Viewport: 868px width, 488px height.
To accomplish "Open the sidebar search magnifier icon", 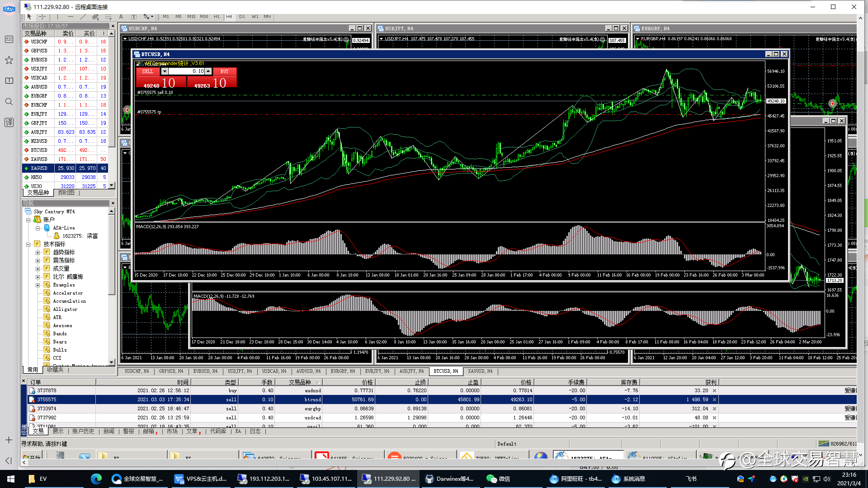I will pos(9,102).
